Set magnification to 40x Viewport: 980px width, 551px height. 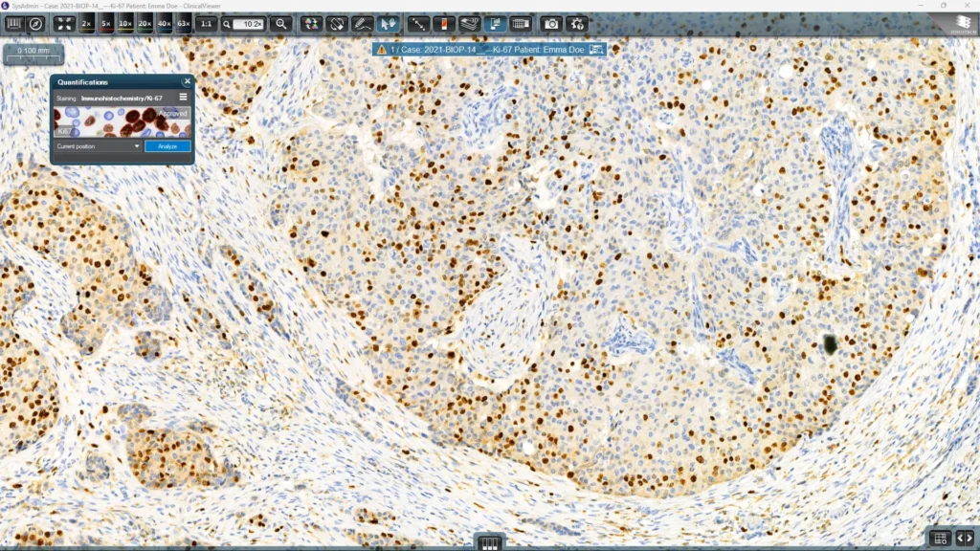click(164, 24)
